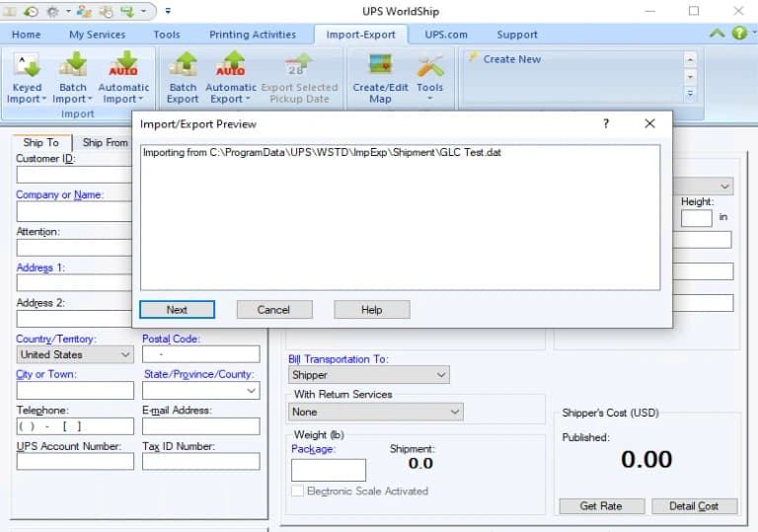Click the Create New star icon
Image resolution: width=758 pixels, height=532 pixels.
click(474, 57)
